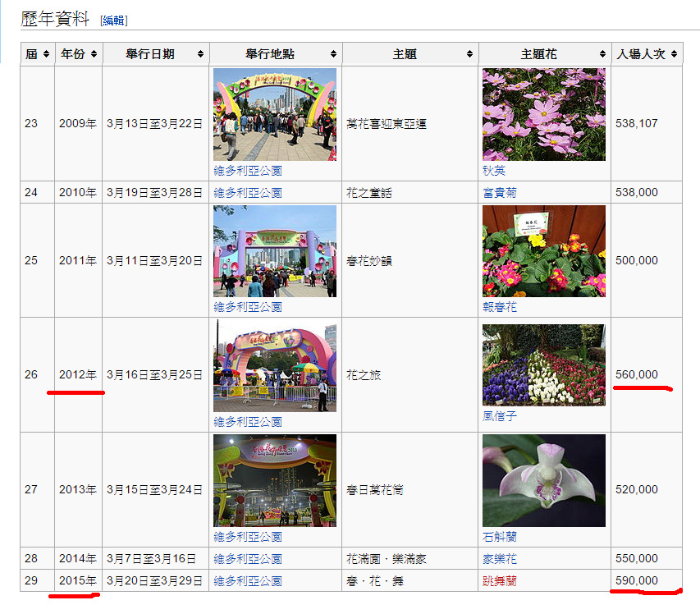Sort table by 舉行地點 column arrows
The height and width of the screenshot is (614, 700).
pyautogui.click(x=333, y=54)
